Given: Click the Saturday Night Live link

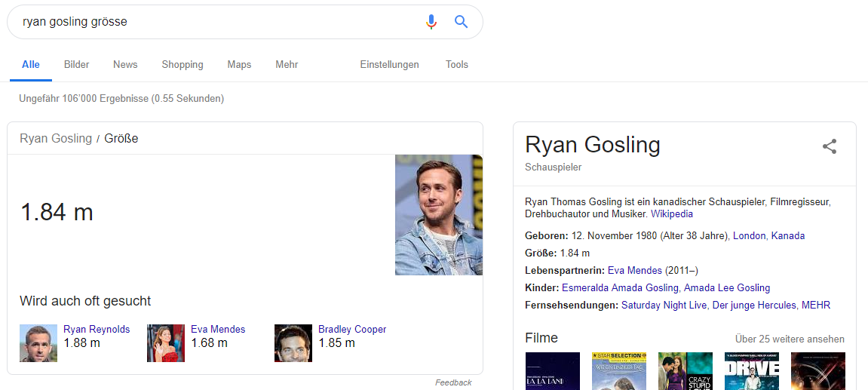Looking at the screenshot, I should [664, 306].
